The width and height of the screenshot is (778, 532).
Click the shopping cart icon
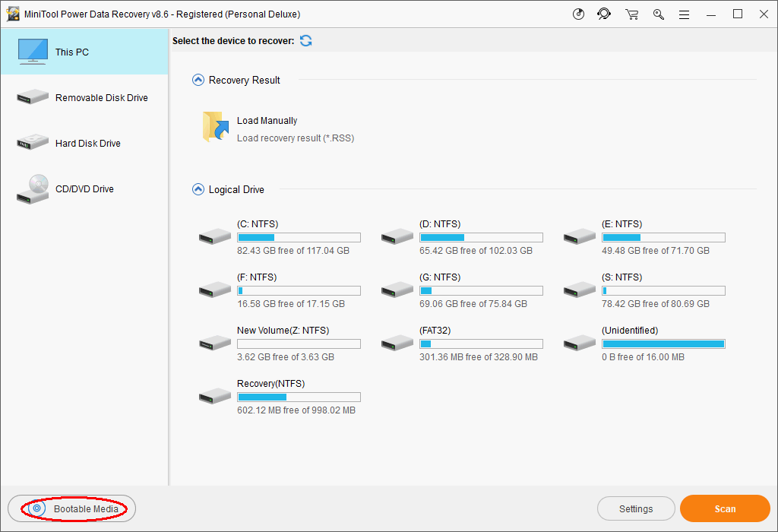click(x=631, y=14)
